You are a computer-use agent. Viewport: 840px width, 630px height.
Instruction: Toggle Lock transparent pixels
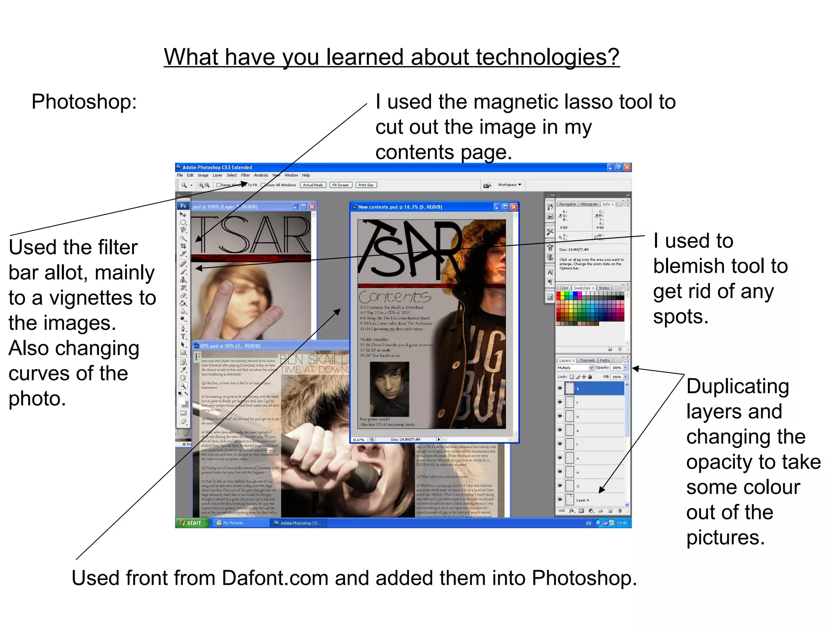point(572,377)
